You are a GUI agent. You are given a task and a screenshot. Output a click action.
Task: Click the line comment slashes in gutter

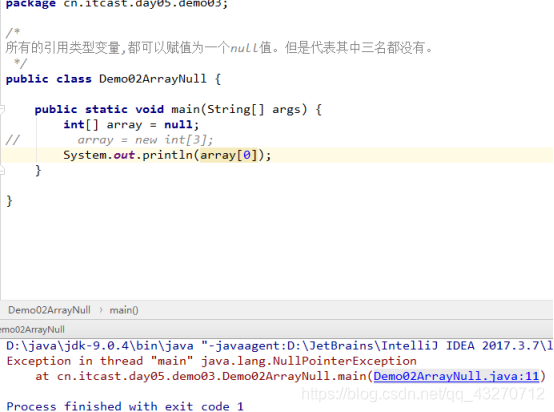[x=12, y=140]
